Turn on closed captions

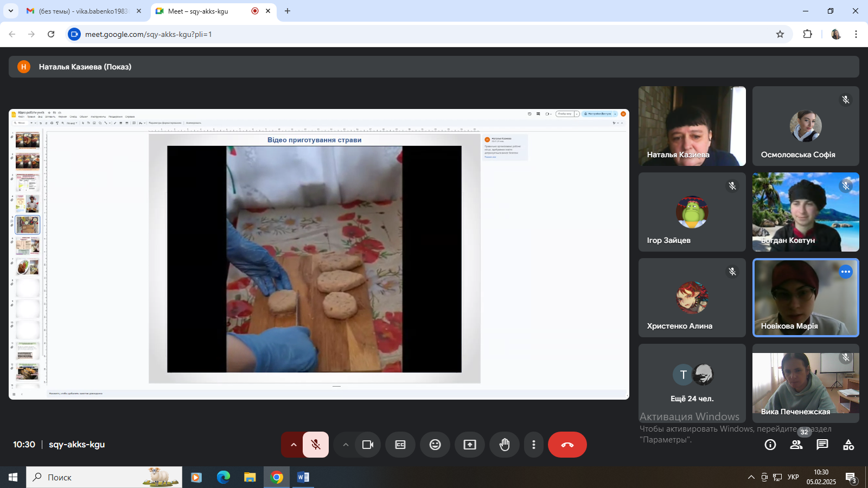pos(400,445)
